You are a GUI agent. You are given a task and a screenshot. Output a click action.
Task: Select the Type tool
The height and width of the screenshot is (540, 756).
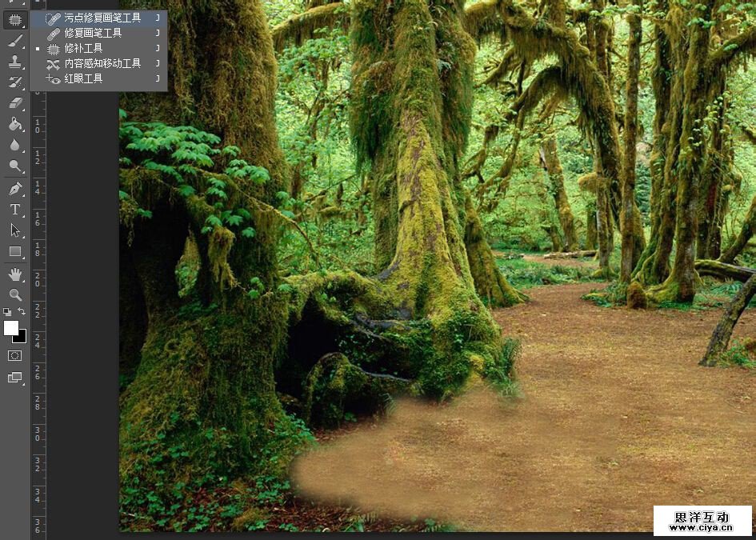(x=15, y=210)
